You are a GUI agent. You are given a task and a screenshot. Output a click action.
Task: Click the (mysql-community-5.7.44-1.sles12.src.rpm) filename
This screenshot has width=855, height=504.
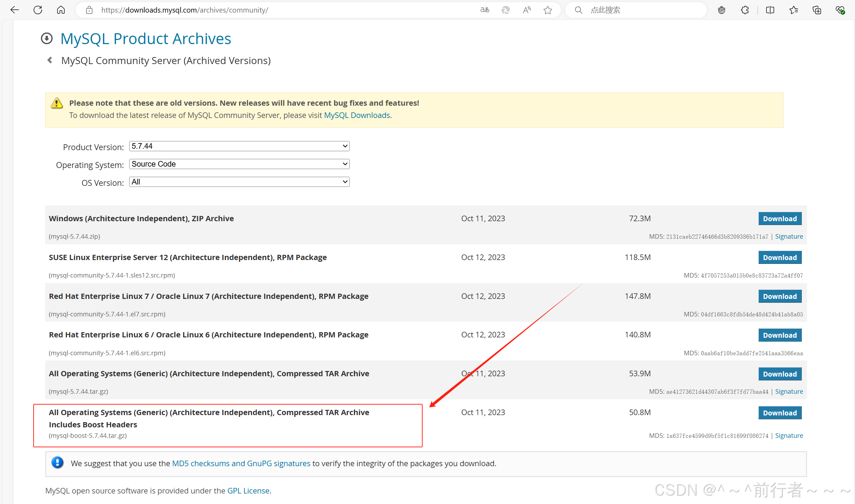(x=112, y=275)
